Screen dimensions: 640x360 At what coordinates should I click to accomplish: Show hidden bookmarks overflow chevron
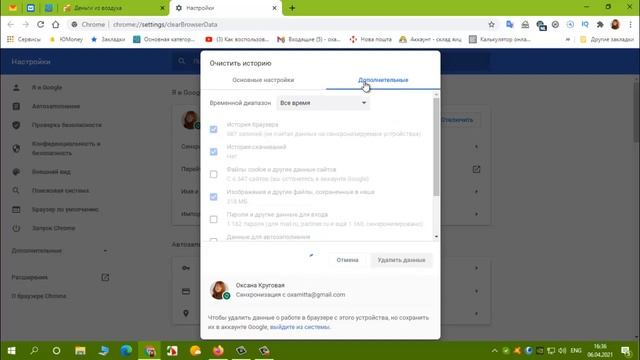pyautogui.click(x=568, y=39)
